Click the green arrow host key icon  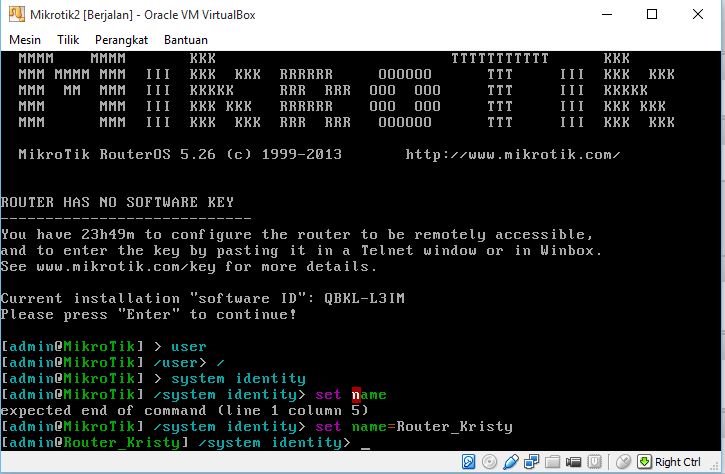point(644,462)
